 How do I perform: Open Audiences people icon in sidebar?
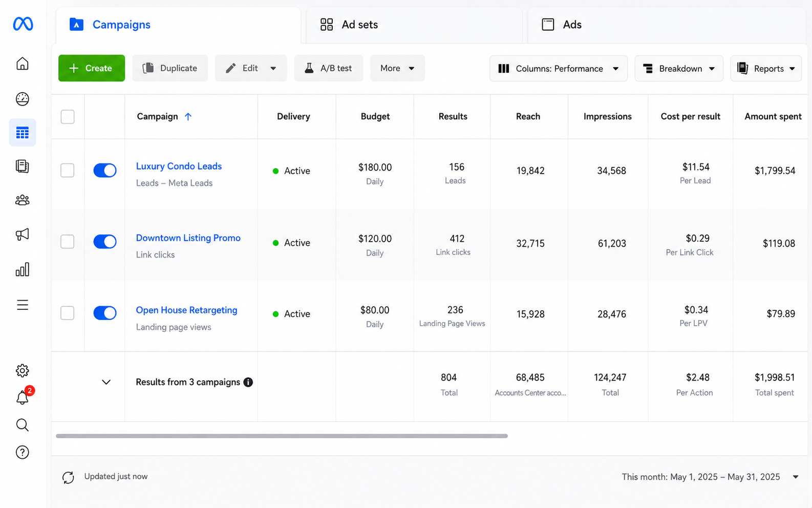pyautogui.click(x=23, y=200)
